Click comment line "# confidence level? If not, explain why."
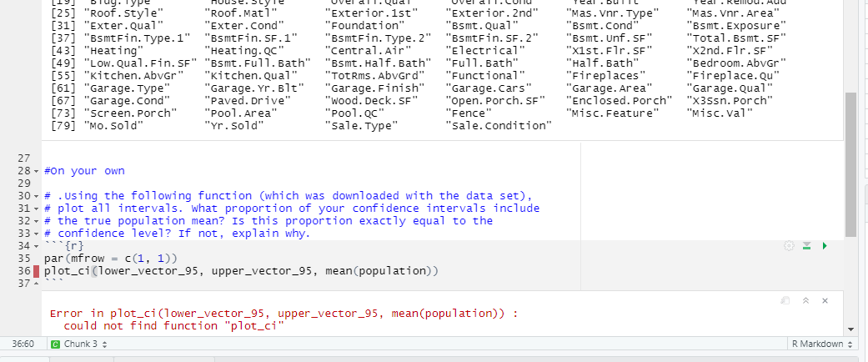868x362 pixels. [177, 234]
